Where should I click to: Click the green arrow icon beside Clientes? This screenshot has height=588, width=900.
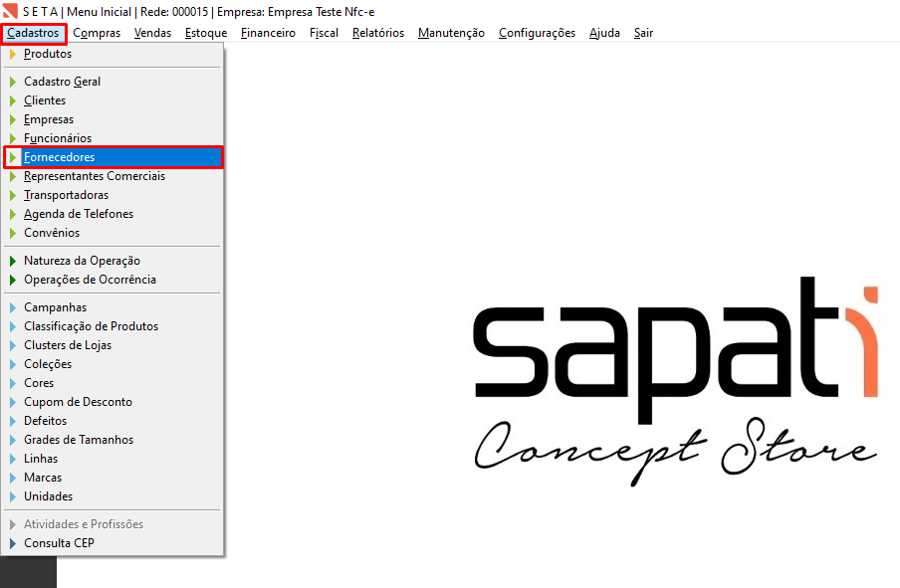[13, 100]
